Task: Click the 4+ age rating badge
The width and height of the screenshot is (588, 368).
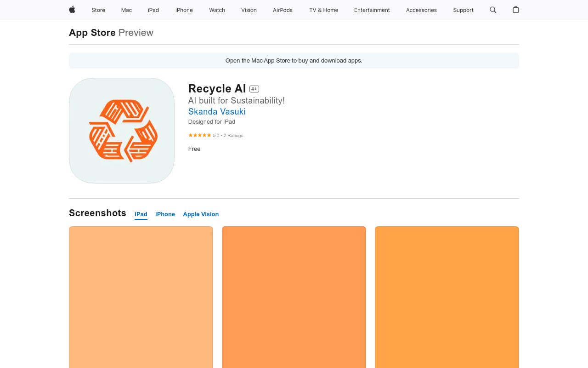Action: pyautogui.click(x=254, y=89)
